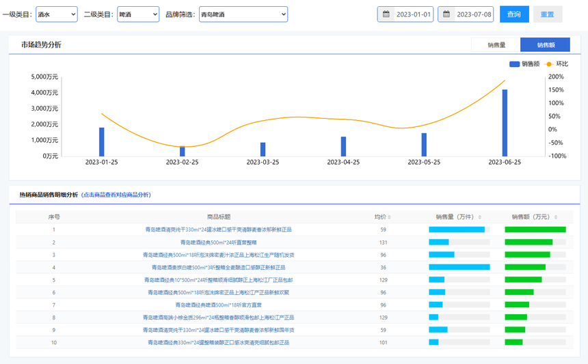Open the 二级类目 dropdown showing 啤酒
This screenshot has height=364, width=588.
tap(138, 14)
